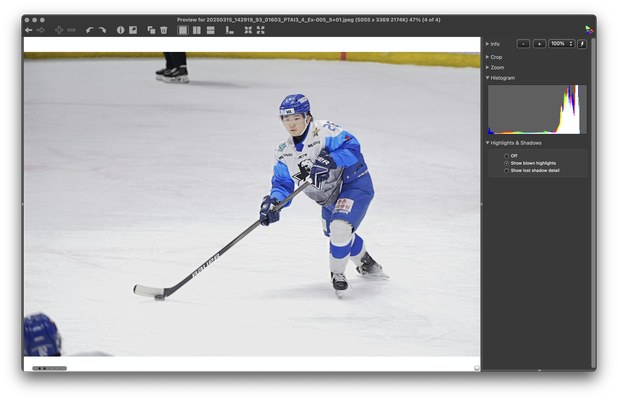Click the rightmost four-arrow fullscreen icon
The width and height of the screenshot is (618, 400).
[x=261, y=30]
